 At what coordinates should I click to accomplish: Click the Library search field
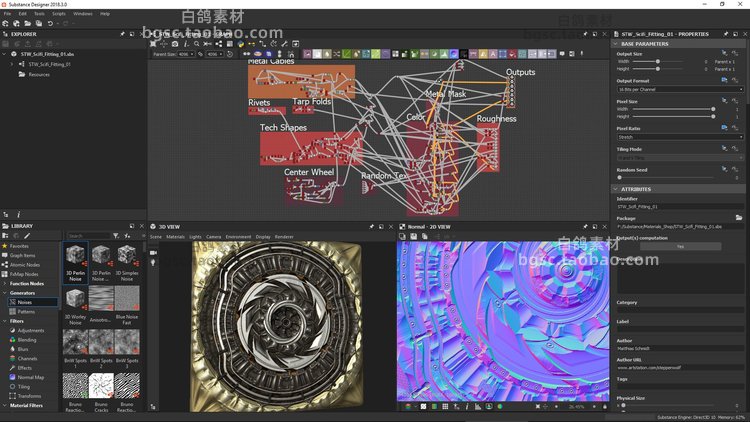pyautogui.click(x=88, y=236)
